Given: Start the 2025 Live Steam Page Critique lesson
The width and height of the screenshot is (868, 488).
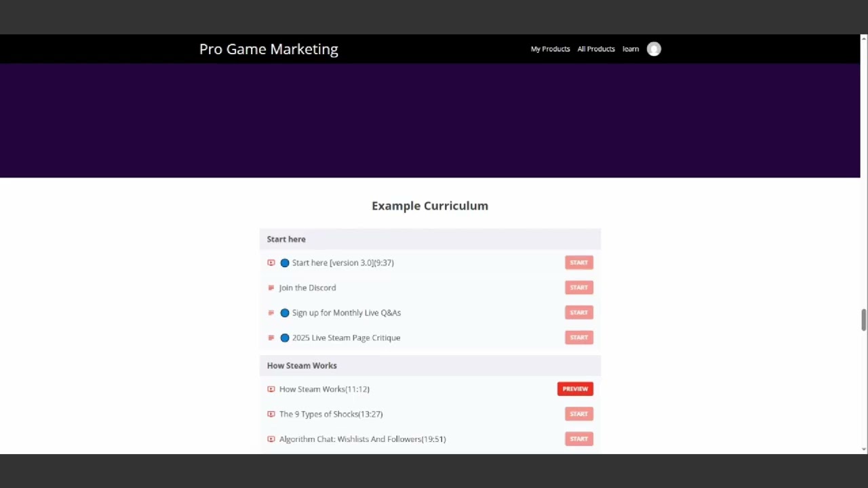Looking at the screenshot, I should (x=578, y=338).
